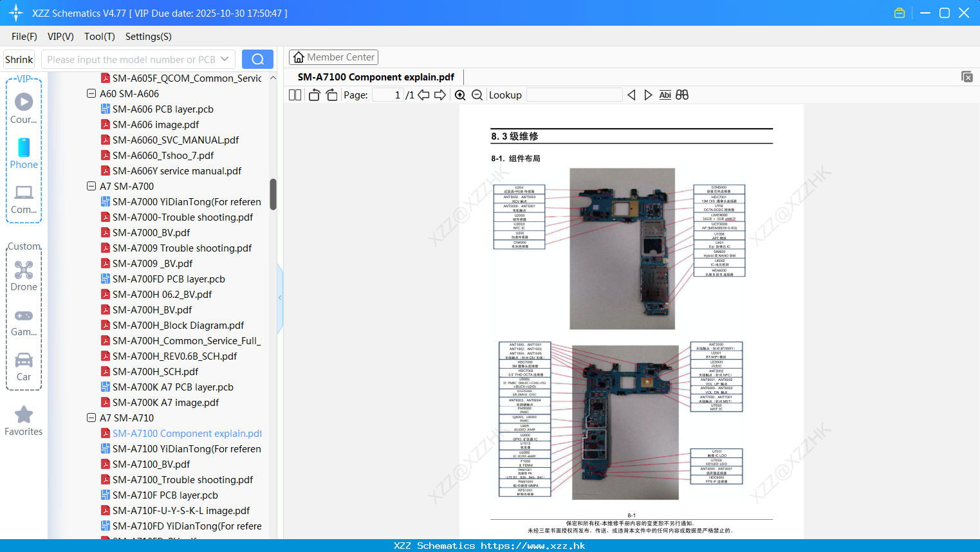Image resolution: width=980 pixels, height=552 pixels.
Task: Open SM-A606 image.pdf
Action: click(156, 124)
